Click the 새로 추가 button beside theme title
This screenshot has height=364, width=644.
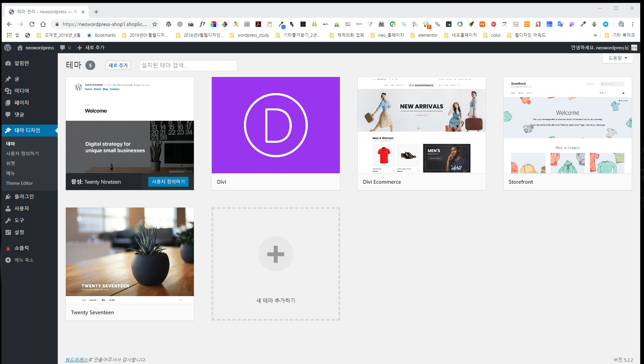[118, 65]
